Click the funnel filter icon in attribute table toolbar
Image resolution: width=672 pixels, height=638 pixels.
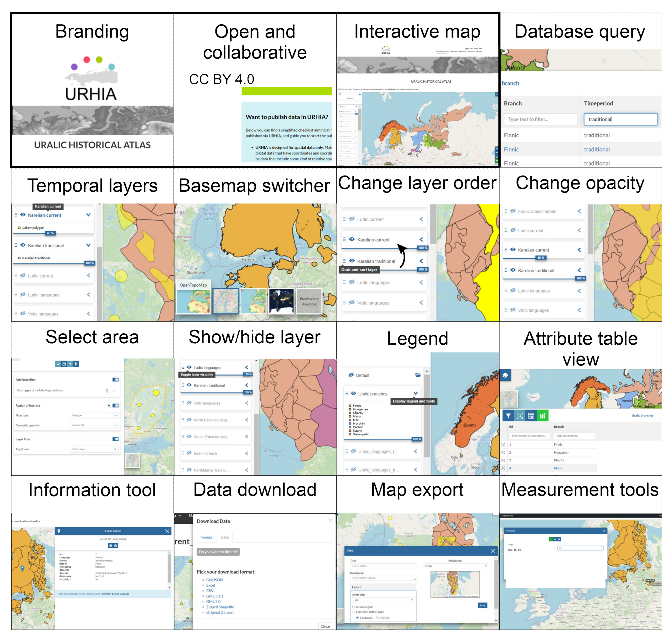508,416
